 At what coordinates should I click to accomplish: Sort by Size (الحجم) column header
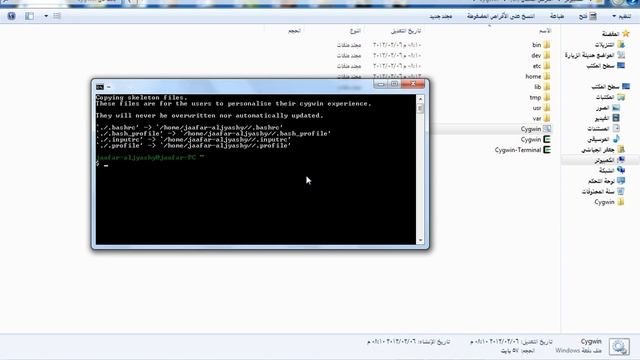[x=294, y=31]
